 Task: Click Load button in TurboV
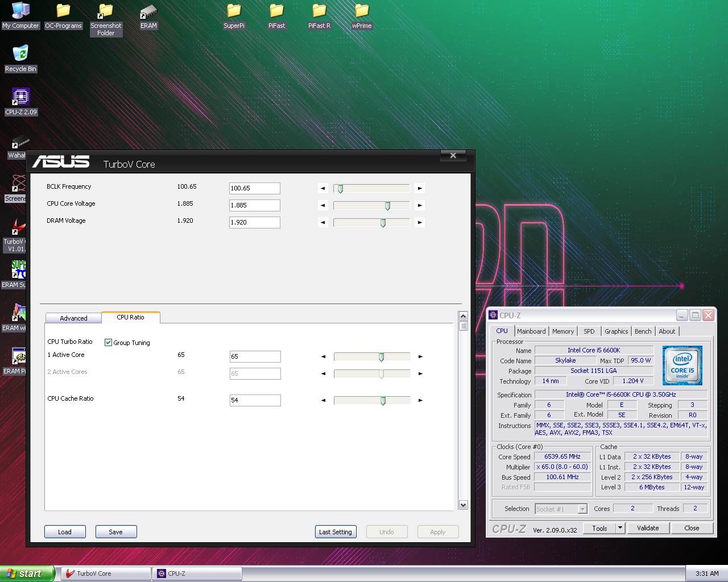coord(65,532)
